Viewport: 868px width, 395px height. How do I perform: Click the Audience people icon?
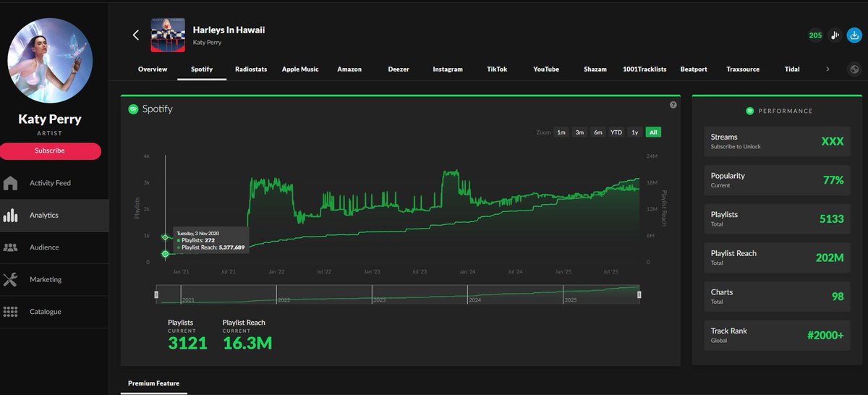(11, 247)
